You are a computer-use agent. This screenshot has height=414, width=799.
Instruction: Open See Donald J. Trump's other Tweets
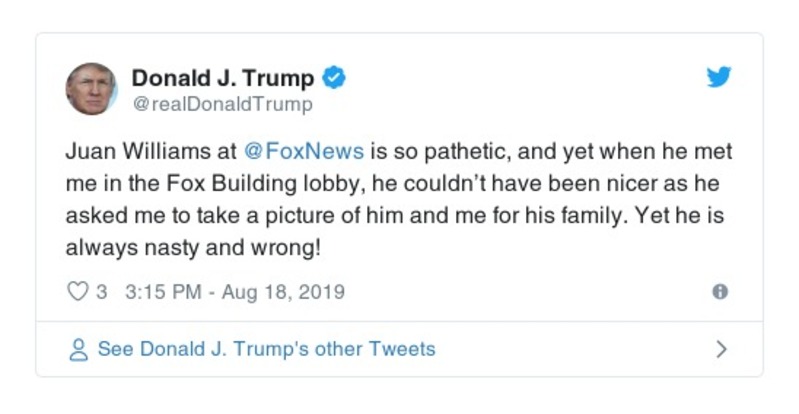[x=266, y=350]
